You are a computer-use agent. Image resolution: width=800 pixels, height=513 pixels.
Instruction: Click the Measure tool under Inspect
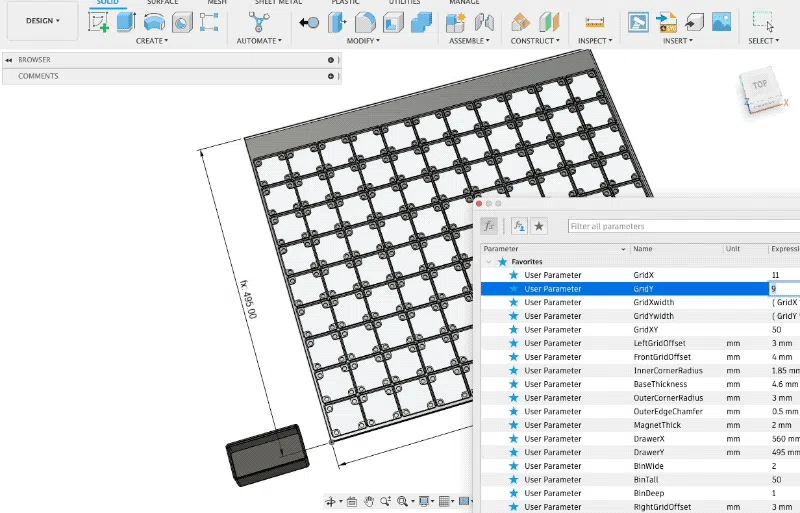[595, 21]
